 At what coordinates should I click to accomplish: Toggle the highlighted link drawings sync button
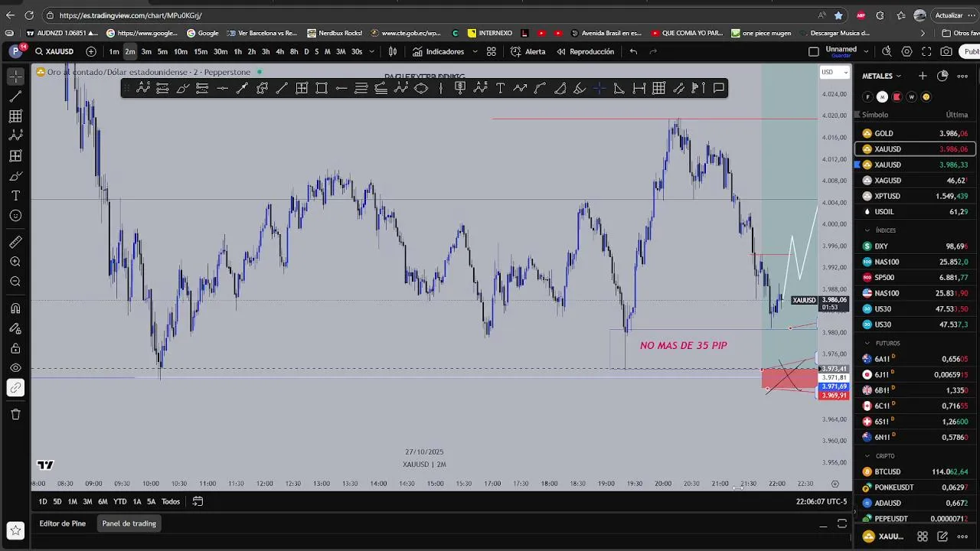click(15, 388)
